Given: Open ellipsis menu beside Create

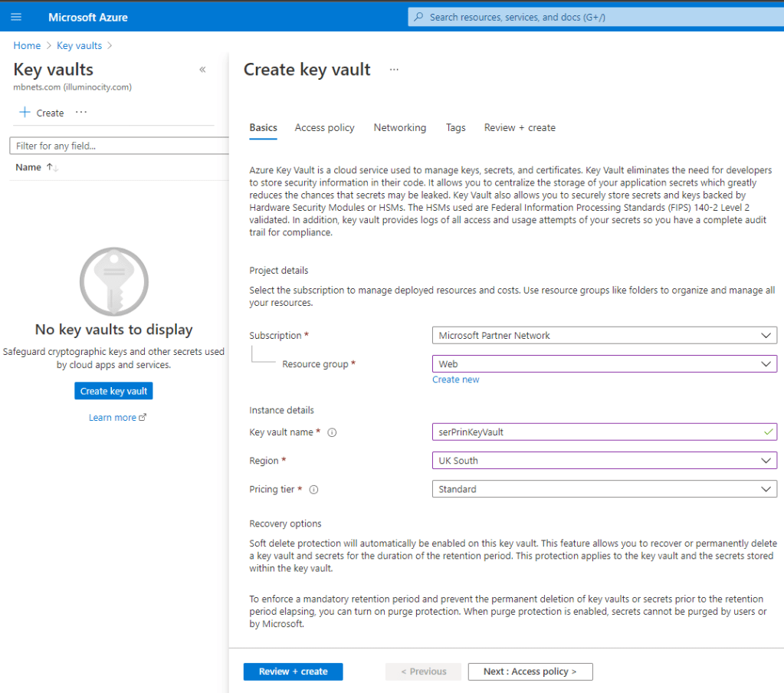Looking at the screenshot, I should (81, 113).
